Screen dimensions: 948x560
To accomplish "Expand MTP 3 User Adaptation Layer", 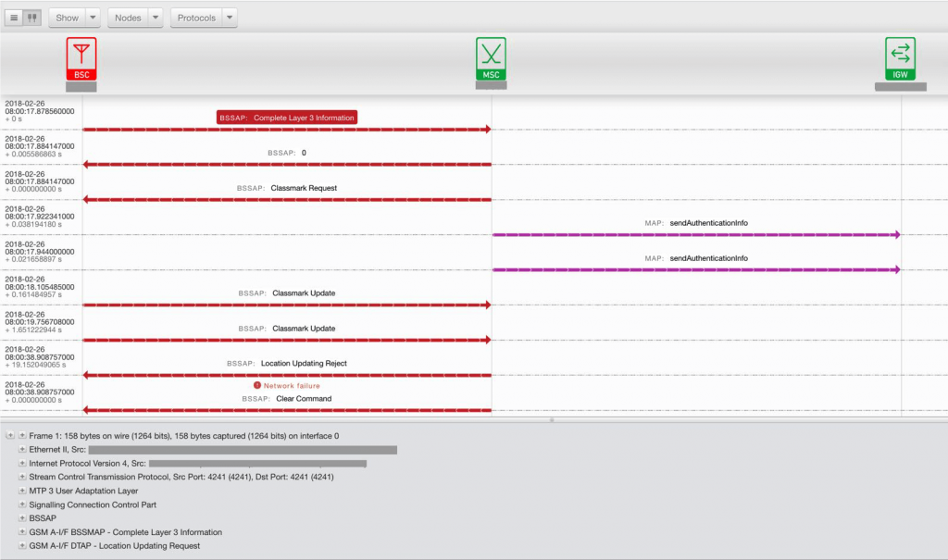I will [22, 491].
